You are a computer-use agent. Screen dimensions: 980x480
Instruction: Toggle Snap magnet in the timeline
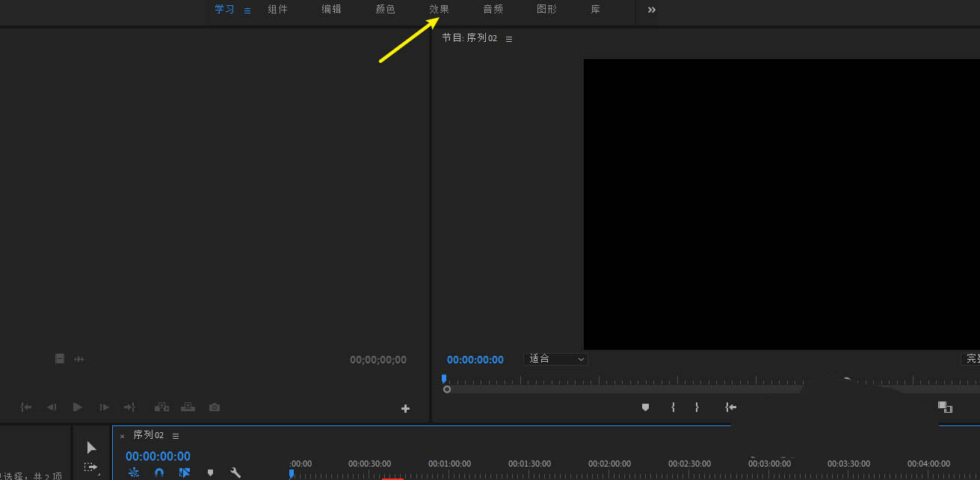[159, 473]
